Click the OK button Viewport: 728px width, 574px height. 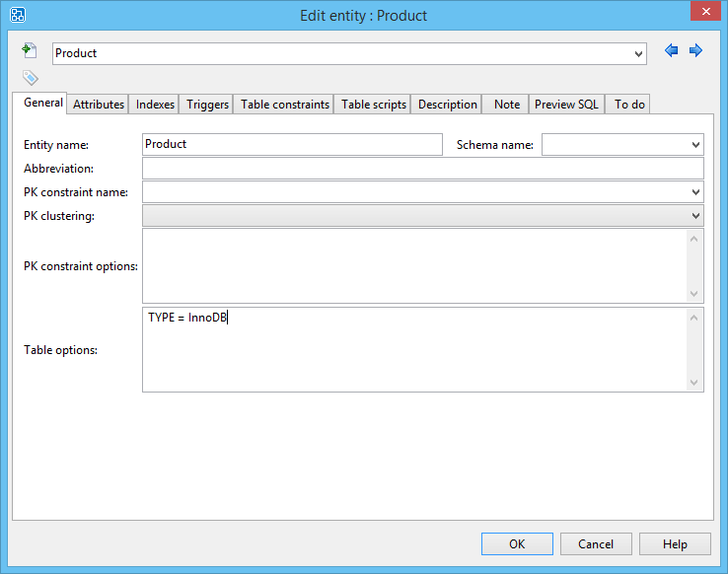(517, 543)
